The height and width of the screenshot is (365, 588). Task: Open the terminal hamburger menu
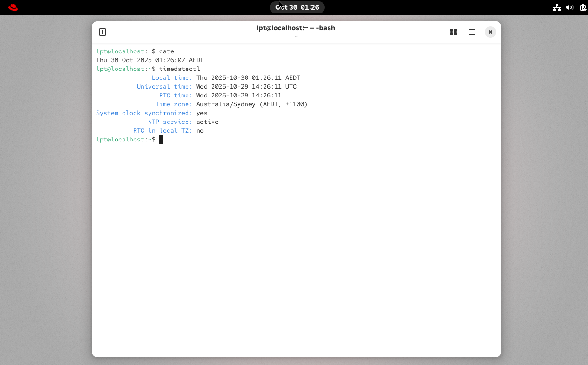point(472,32)
